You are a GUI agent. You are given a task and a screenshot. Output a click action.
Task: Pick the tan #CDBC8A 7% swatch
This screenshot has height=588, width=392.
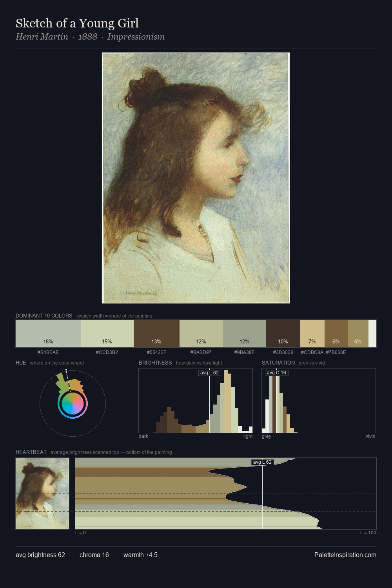tap(312, 334)
